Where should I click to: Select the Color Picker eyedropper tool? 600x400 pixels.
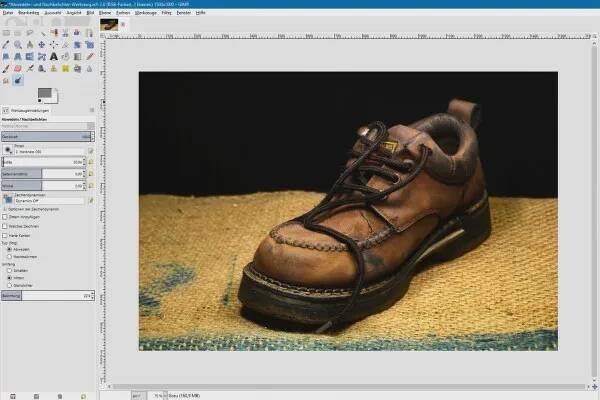click(x=7, y=44)
